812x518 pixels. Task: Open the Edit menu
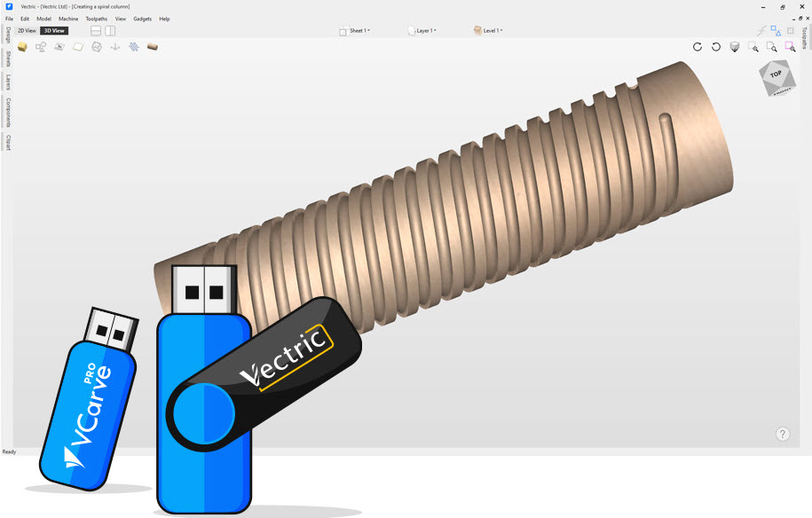25,19
